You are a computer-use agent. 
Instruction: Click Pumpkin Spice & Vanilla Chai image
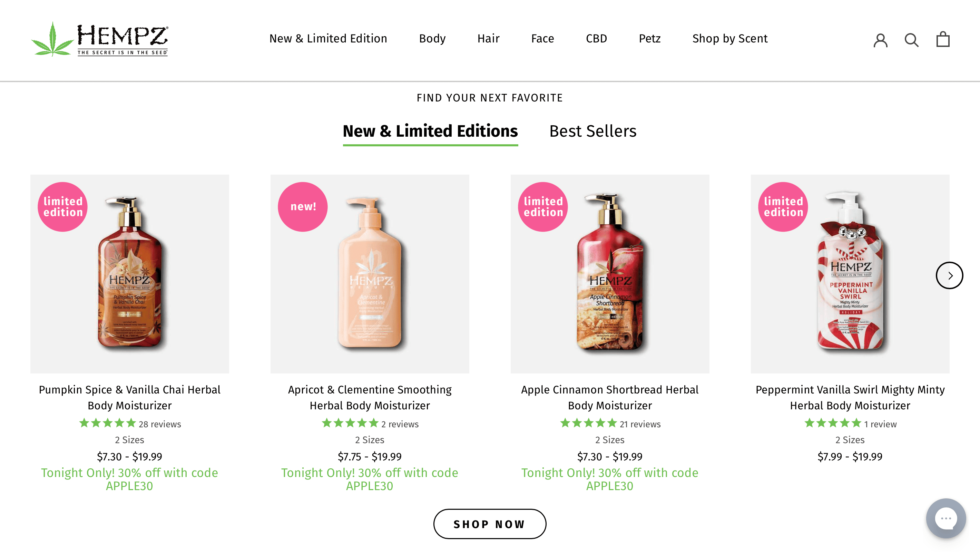click(129, 274)
